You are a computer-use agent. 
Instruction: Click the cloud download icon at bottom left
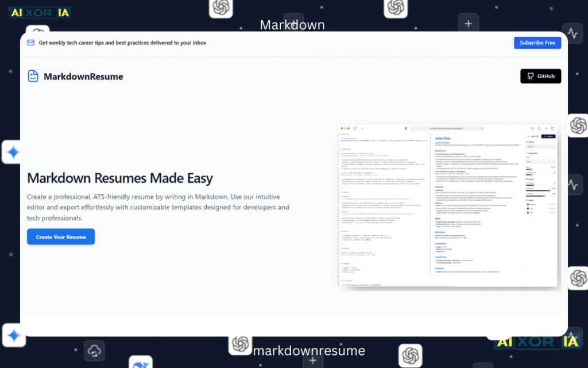pyautogui.click(x=94, y=350)
